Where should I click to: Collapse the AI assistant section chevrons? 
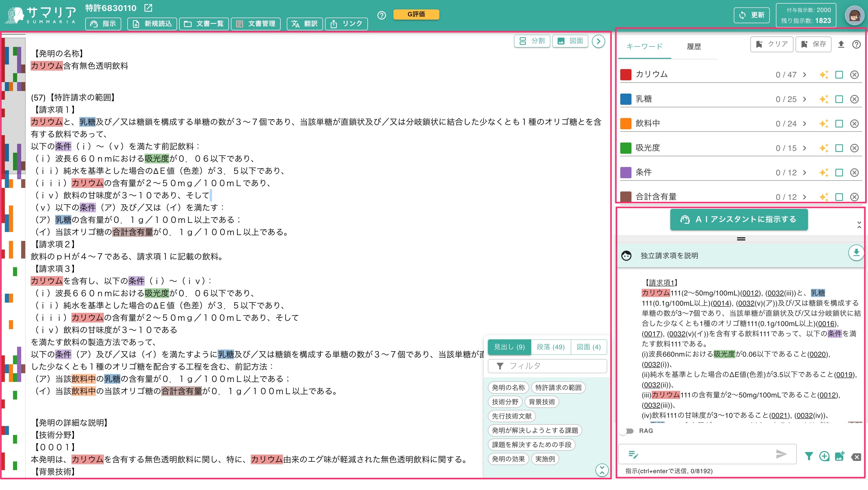tap(859, 225)
